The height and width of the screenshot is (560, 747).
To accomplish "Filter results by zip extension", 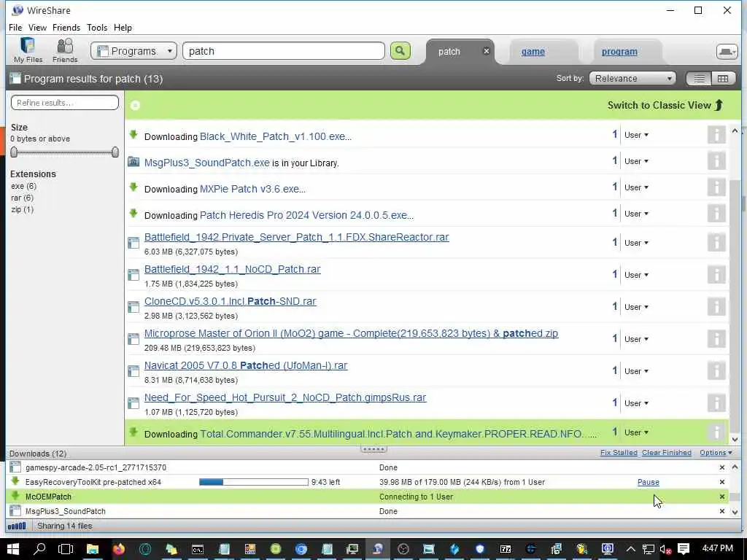I will tap(23, 209).
